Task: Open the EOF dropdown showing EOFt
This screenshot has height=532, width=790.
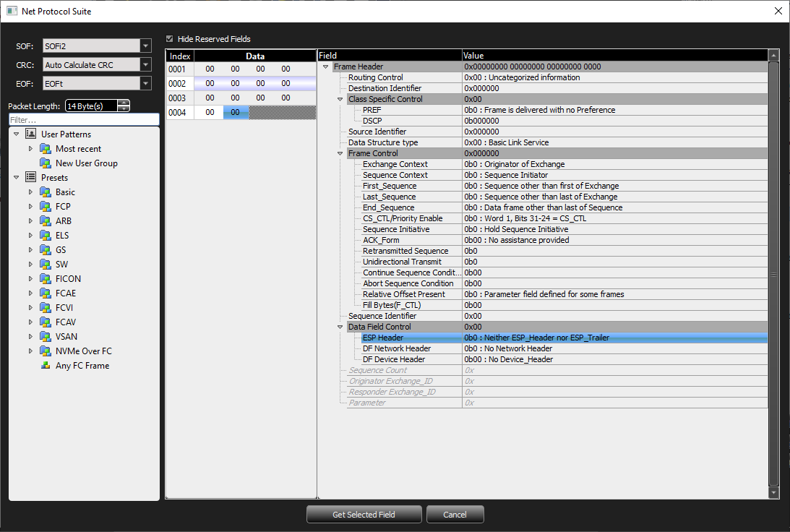Action: 97,84
